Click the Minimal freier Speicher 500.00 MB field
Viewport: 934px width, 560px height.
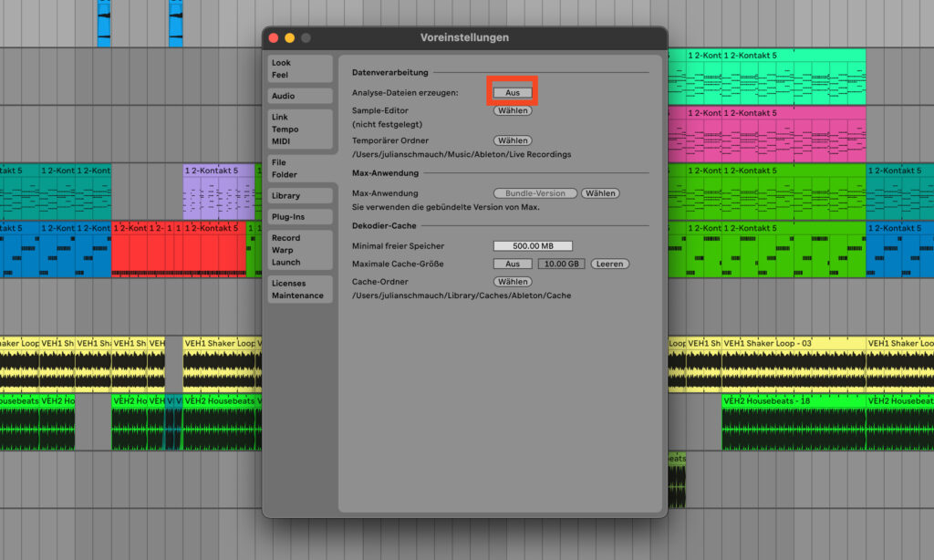pyautogui.click(x=533, y=246)
